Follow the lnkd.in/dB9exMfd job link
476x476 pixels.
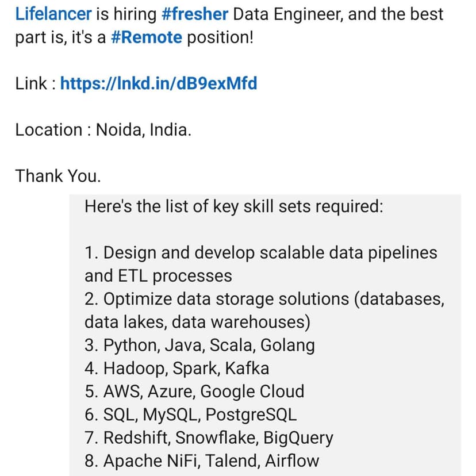point(158,84)
